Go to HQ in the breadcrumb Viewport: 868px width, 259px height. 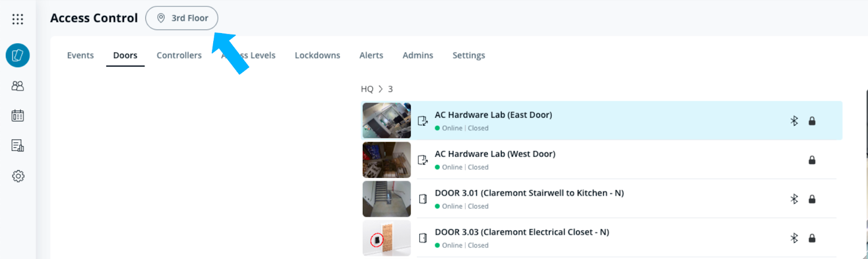click(x=367, y=89)
